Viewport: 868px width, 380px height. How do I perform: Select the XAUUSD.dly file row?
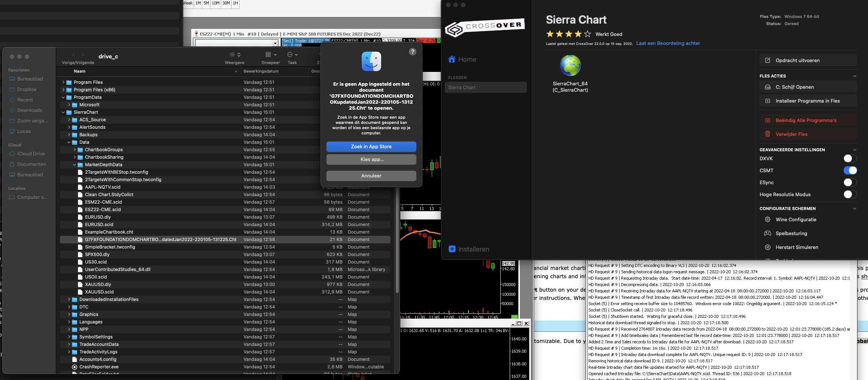pyautogui.click(x=225, y=285)
